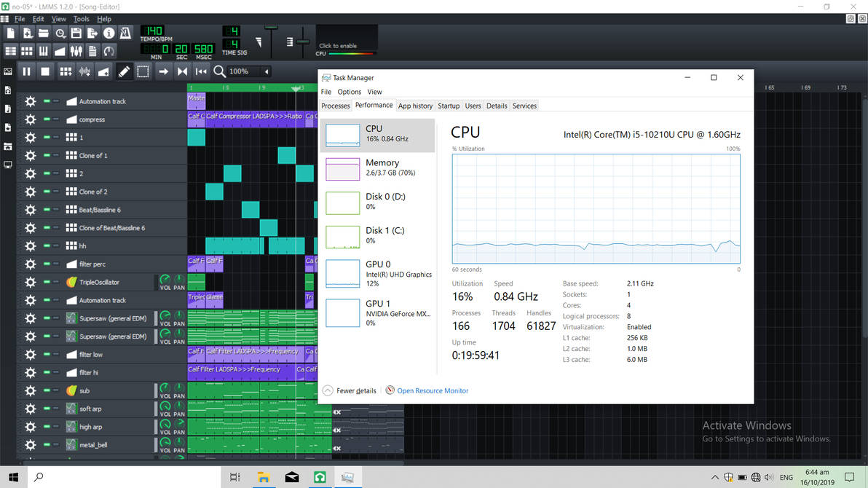The height and width of the screenshot is (488, 868).
Task: Collapse Task Manager with Fewer details
Action: [x=350, y=390]
